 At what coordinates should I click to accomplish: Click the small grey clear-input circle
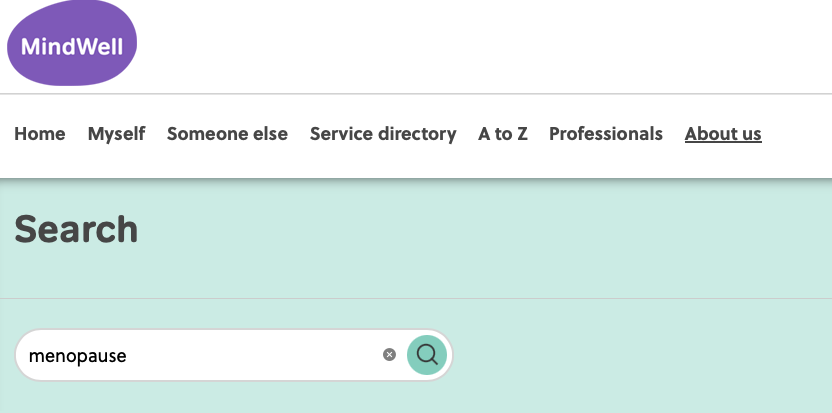coord(389,355)
